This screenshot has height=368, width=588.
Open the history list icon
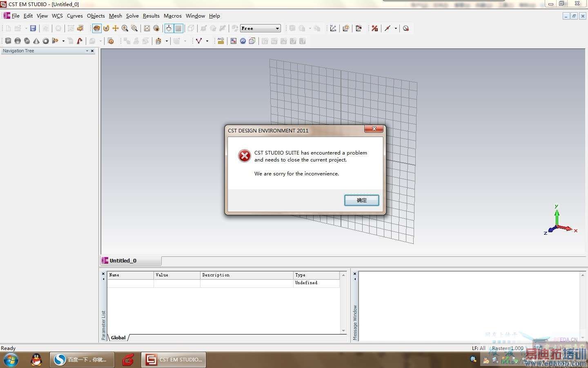tap(111, 41)
